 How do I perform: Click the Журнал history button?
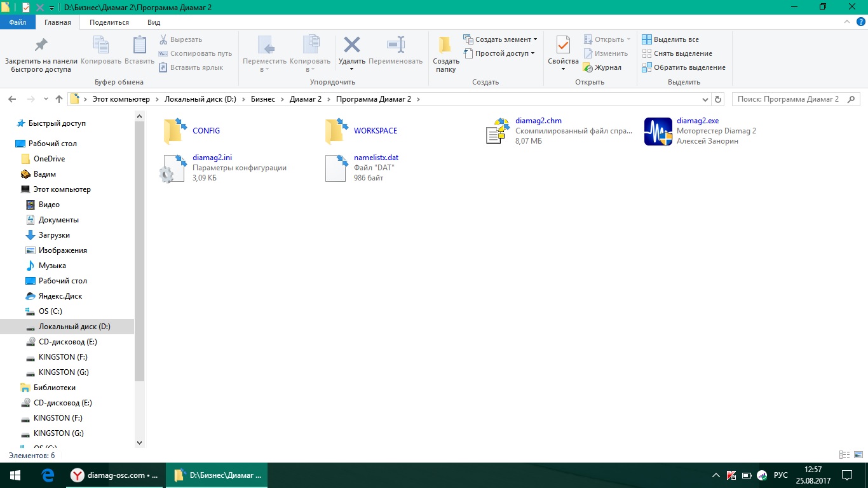(x=602, y=67)
